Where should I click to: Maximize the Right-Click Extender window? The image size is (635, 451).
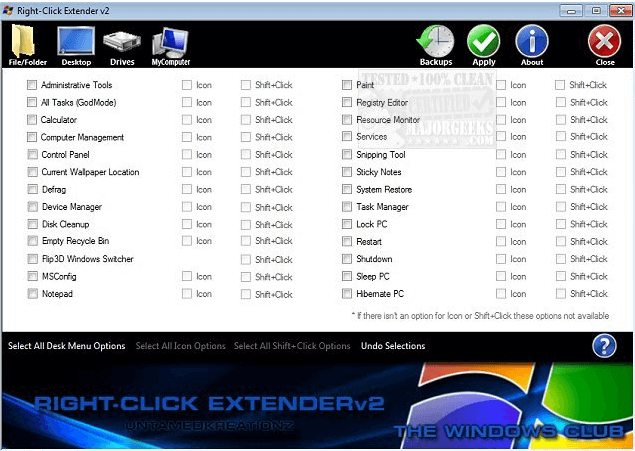click(596, 11)
